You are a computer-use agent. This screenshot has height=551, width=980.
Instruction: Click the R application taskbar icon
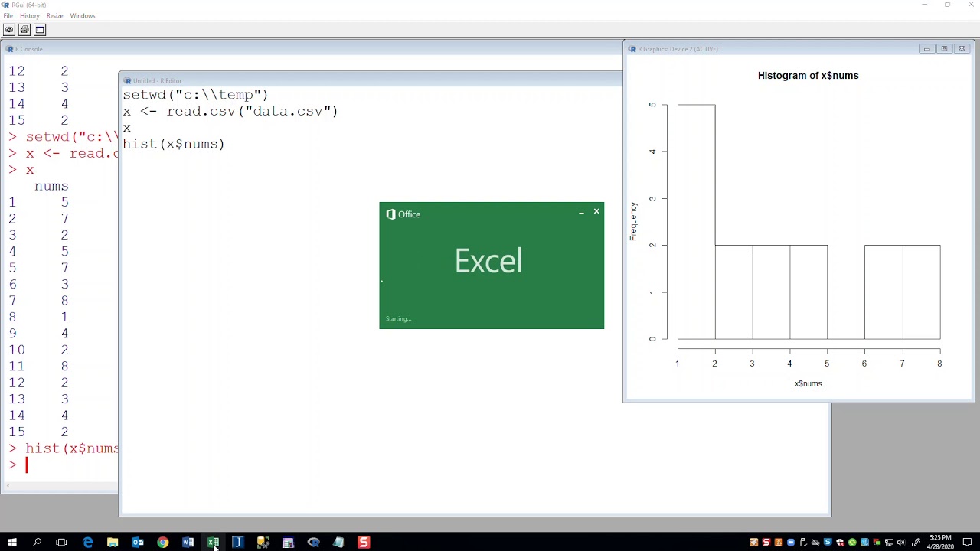click(x=313, y=543)
